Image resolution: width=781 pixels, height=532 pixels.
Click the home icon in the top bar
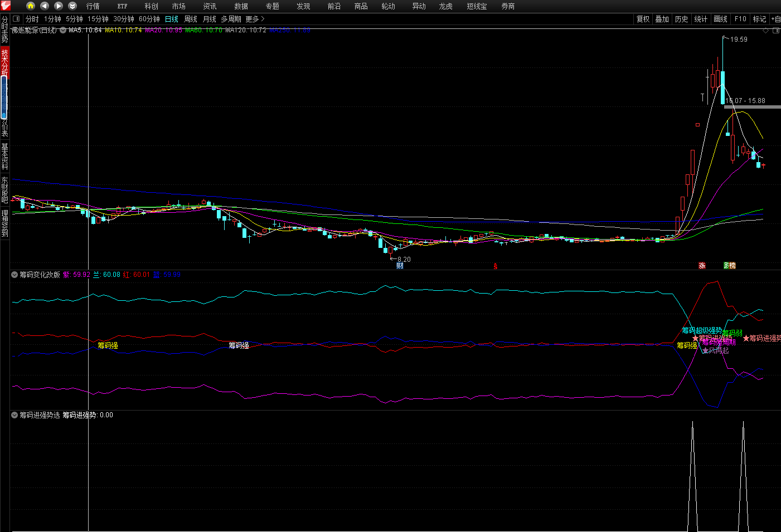[x=31, y=6]
